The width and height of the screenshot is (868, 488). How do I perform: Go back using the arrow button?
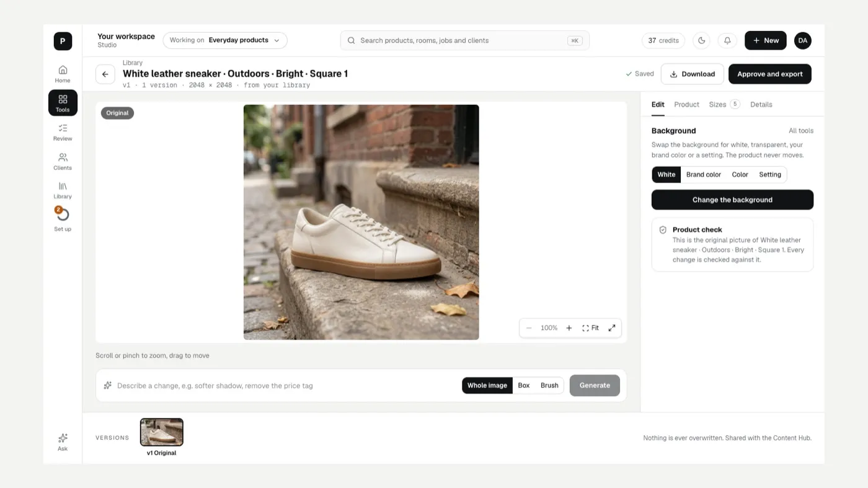[x=105, y=74]
